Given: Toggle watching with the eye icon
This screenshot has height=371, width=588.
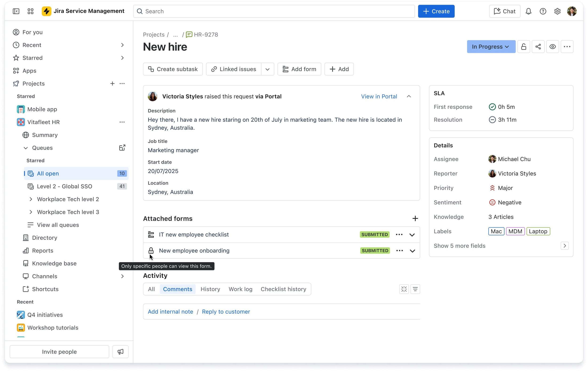Looking at the screenshot, I should point(552,47).
